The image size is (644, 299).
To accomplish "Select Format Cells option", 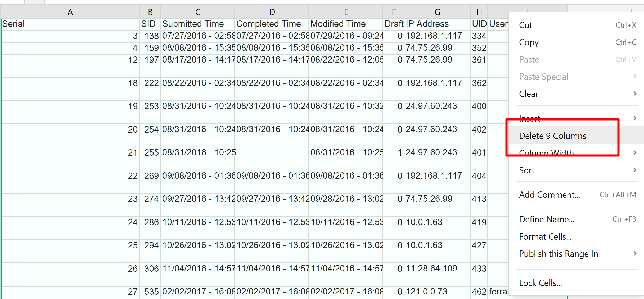I will 545,237.
